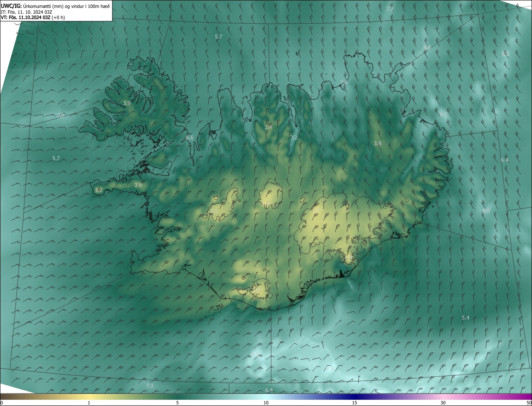
Task: Click the 1 tick on the color scale
Action: pyautogui.click(x=89, y=403)
